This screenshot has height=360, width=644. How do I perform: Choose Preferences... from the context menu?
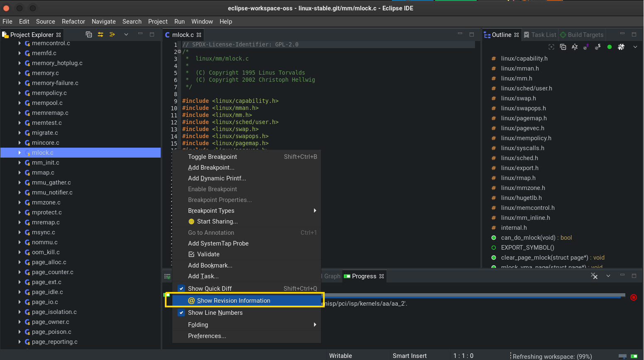pos(207,336)
